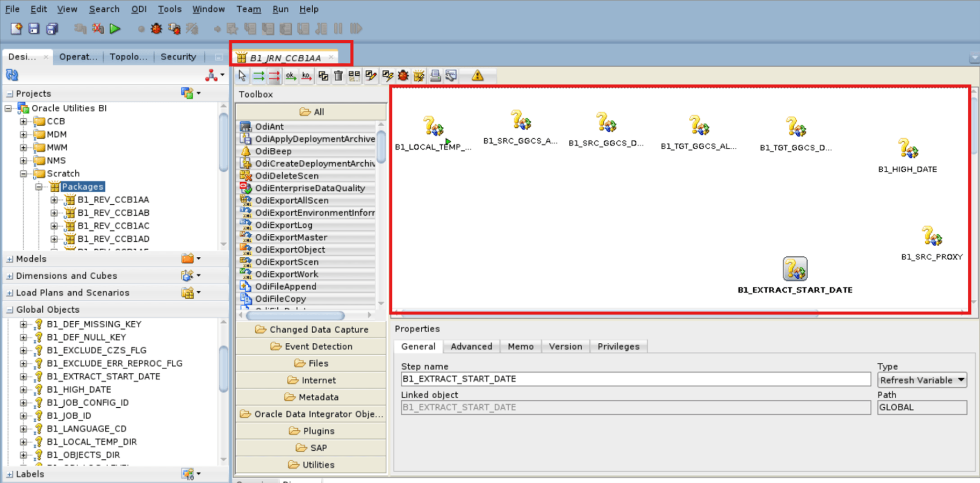The width and height of the screenshot is (980, 483).
Task: Expand the B1_REV_CCB1AB package node
Action: (54, 213)
